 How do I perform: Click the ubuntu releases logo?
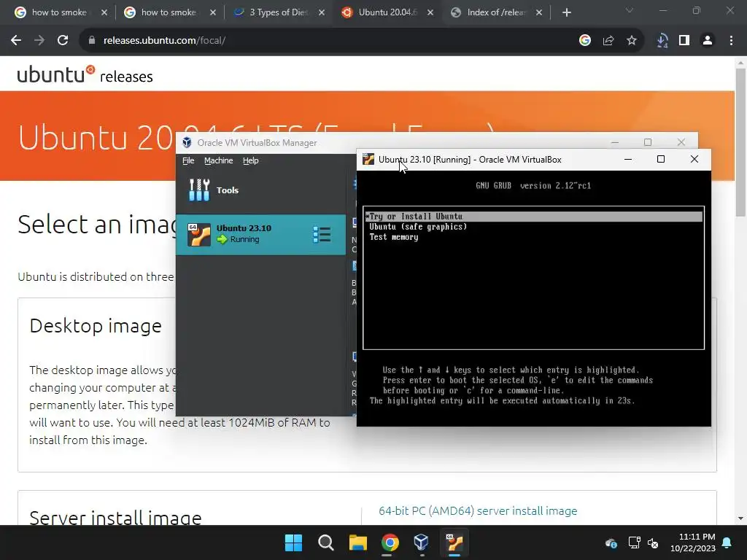[x=85, y=75]
